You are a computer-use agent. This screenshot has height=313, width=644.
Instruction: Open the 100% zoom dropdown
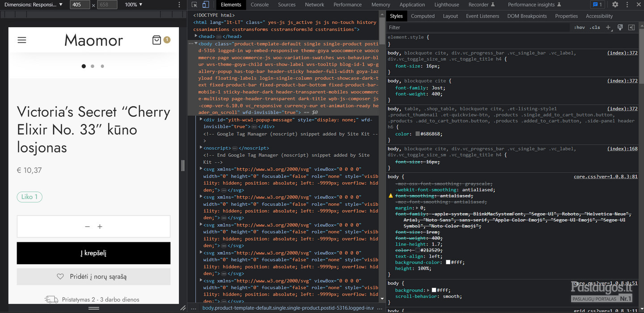(134, 4)
